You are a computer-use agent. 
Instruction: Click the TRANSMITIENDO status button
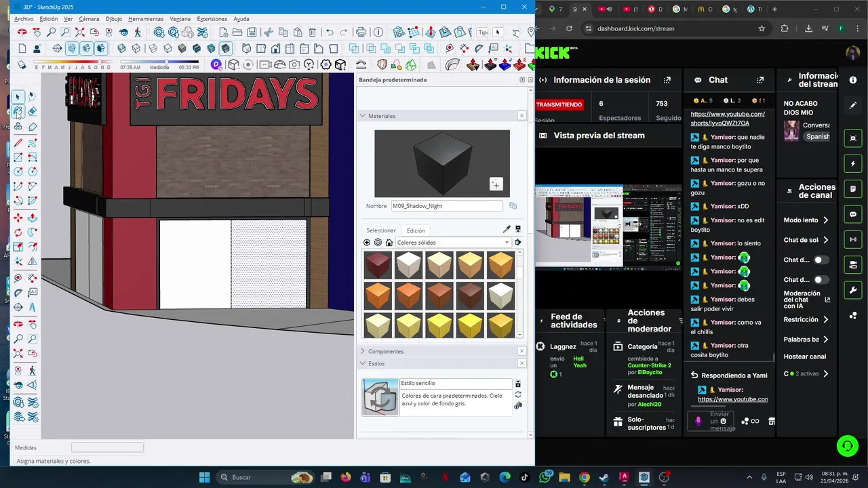[559, 105]
